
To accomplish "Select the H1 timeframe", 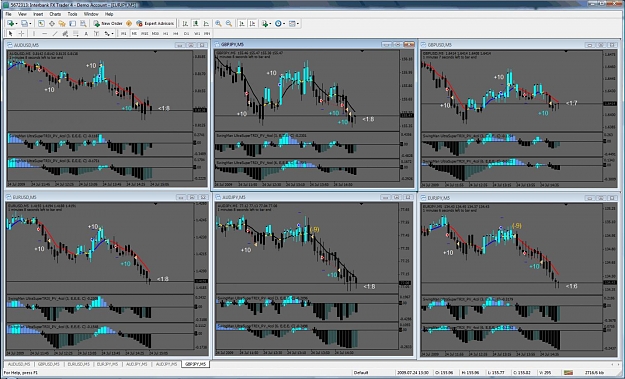I will pos(165,33).
